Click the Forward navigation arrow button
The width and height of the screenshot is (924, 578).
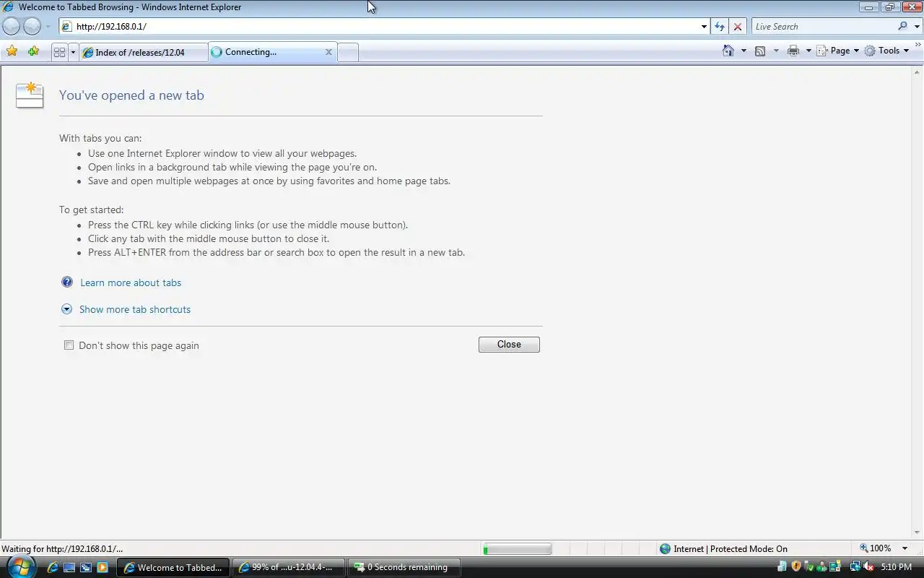32,26
